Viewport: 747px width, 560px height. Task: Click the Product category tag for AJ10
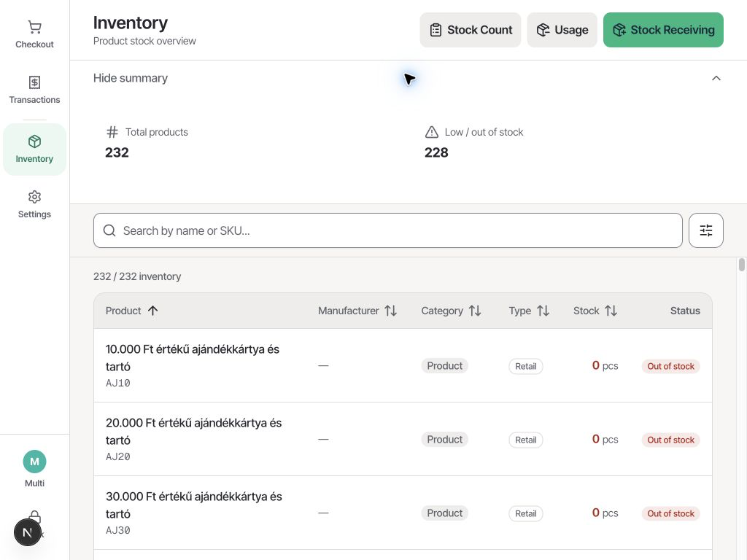(444, 366)
